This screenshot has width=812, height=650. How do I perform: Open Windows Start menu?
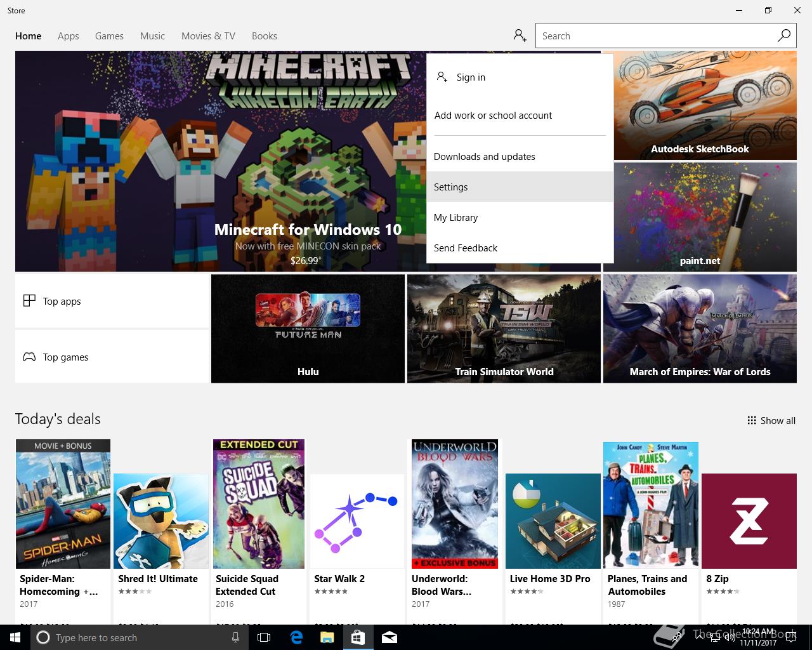(x=15, y=637)
